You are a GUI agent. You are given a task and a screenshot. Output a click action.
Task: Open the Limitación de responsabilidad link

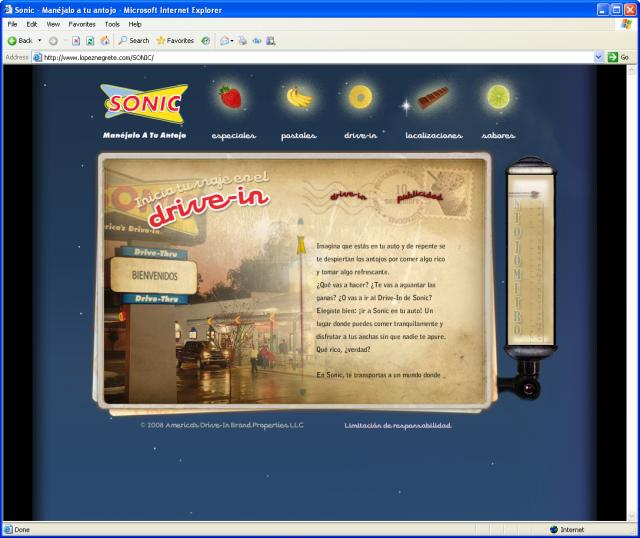tap(397, 425)
